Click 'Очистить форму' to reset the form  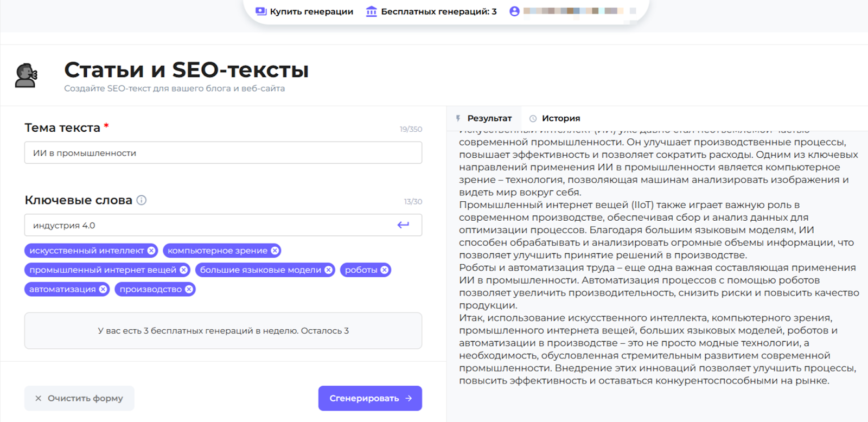click(x=79, y=398)
